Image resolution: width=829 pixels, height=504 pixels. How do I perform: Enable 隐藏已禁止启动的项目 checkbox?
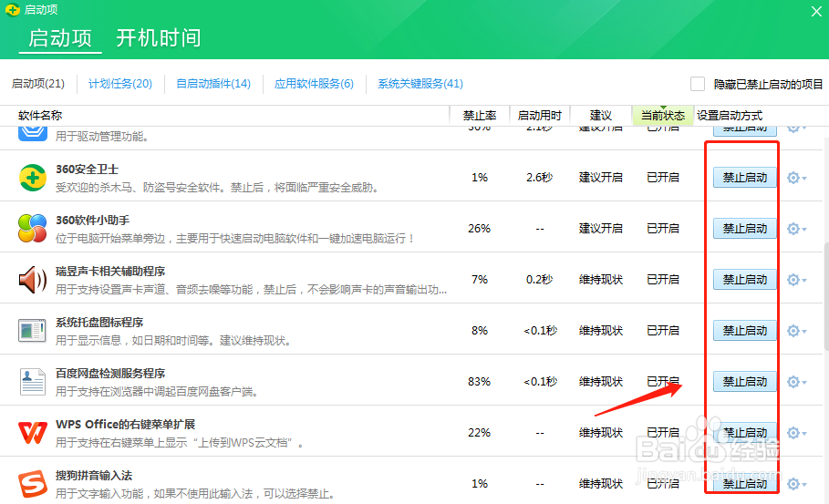[698, 84]
